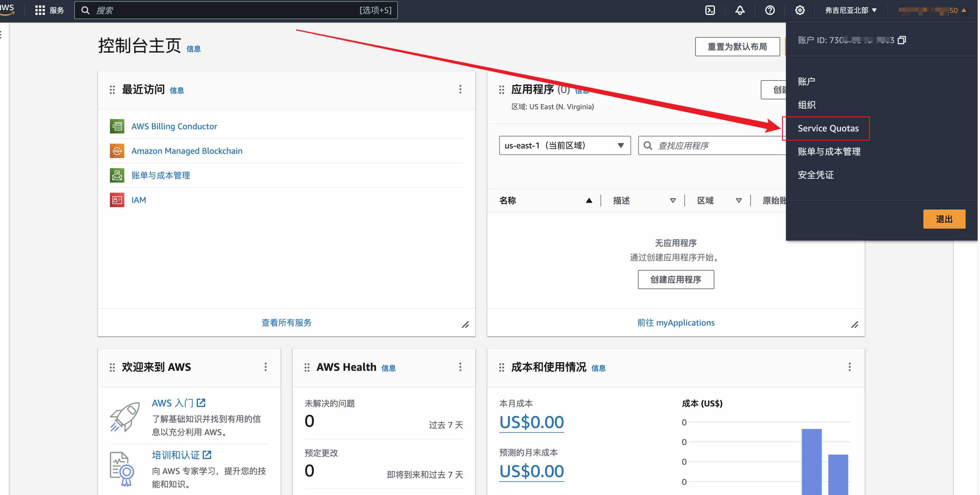Click the 信息 link next to 最近访问
The width and height of the screenshot is (980, 495).
pyautogui.click(x=176, y=90)
